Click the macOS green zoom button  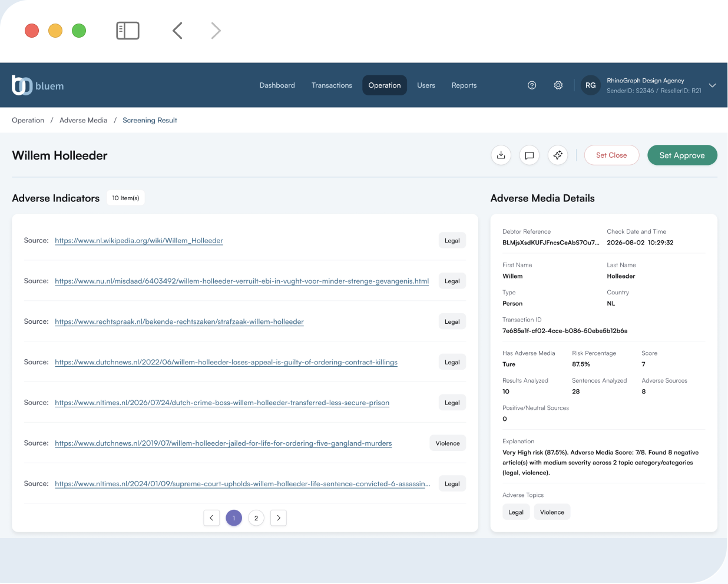(79, 31)
